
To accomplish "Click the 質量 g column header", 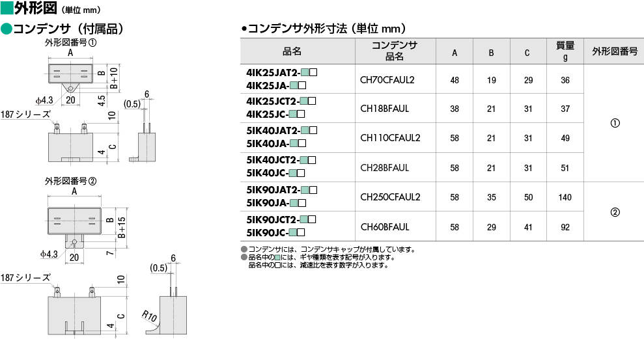I will point(565,51).
